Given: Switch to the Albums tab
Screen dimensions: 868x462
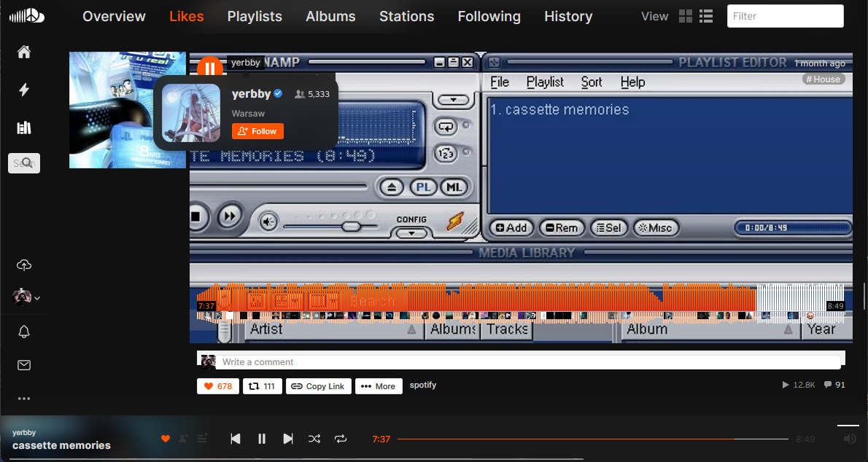Looking at the screenshot, I should point(330,17).
